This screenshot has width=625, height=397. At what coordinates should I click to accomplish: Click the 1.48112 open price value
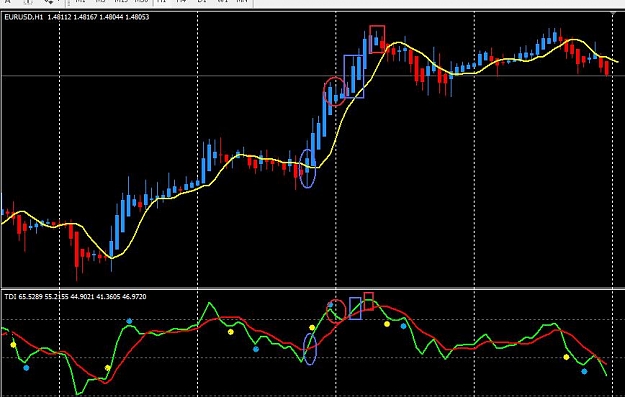(59, 17)
